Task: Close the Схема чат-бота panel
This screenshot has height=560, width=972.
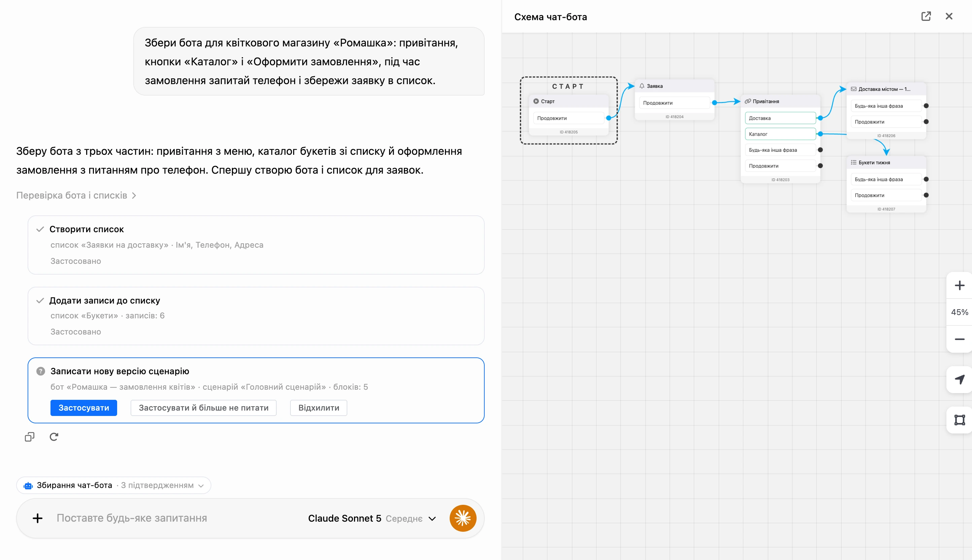Action: (949, 16)
